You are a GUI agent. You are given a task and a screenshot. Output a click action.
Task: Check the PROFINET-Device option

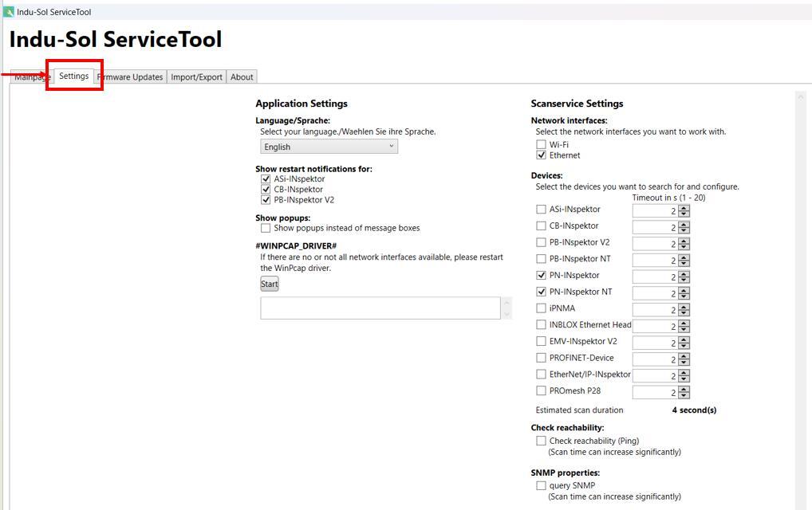(541, 358)
